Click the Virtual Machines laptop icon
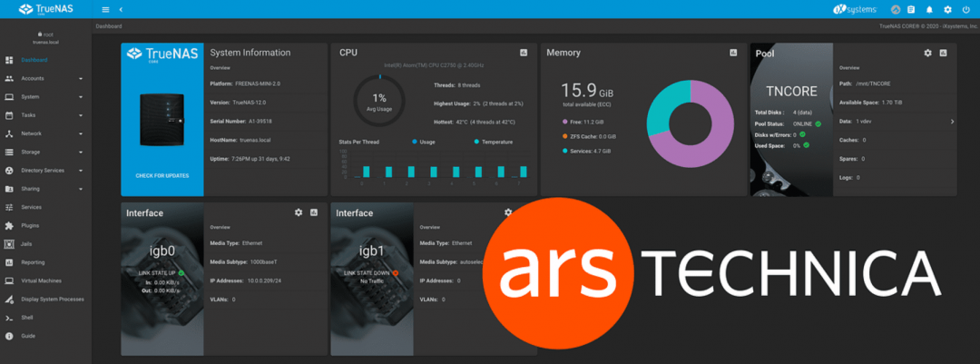This screenshot has height=364, width=980. (9, 280)
